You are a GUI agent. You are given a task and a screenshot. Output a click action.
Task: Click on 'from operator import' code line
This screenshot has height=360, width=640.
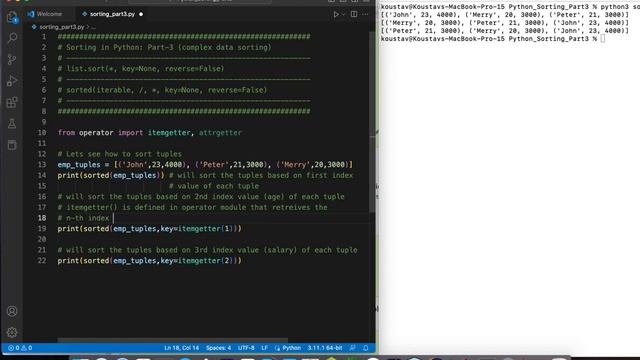pos(150,133)
